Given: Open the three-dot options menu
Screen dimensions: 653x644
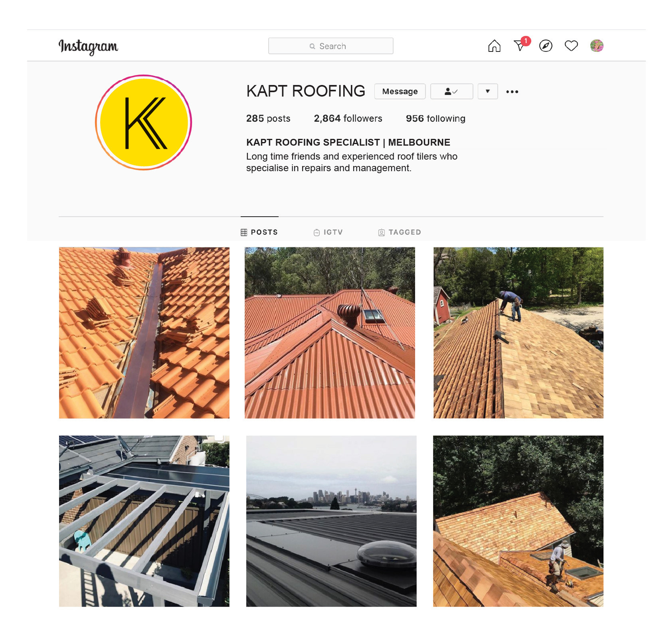Looking at the screenshot, I should (x=512, y=92).
